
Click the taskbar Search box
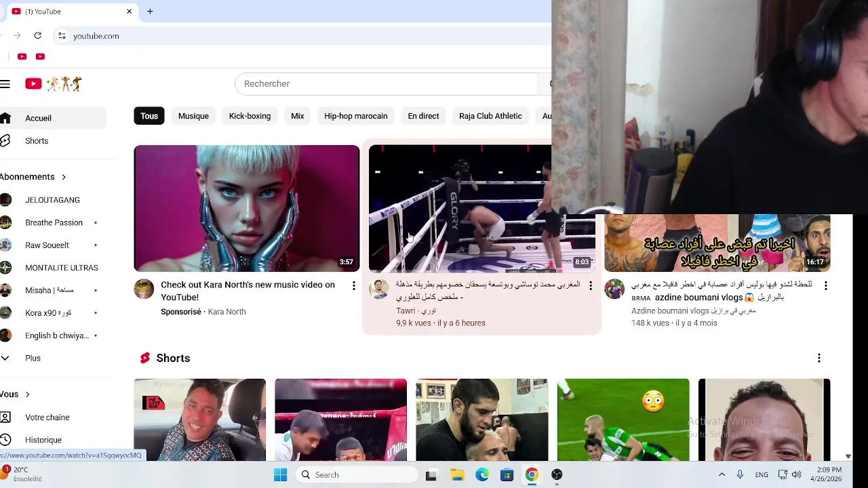click(x=357, y=474)
